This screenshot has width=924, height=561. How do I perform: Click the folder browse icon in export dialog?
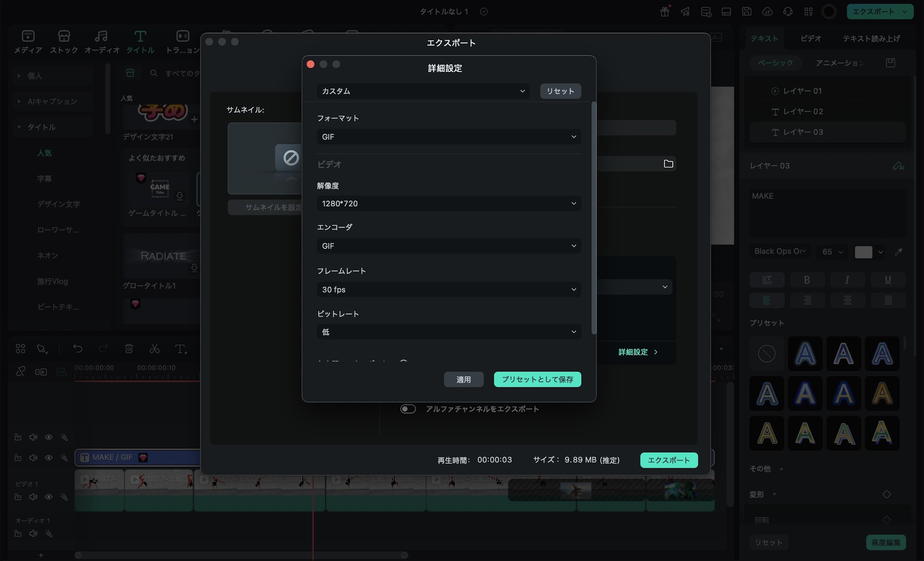coord(668,163)
